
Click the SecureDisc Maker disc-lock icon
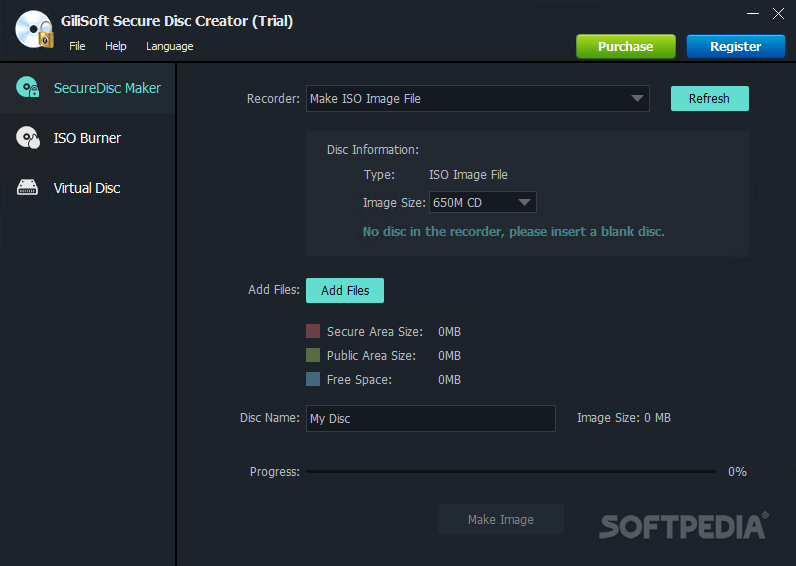coord(27,87)
